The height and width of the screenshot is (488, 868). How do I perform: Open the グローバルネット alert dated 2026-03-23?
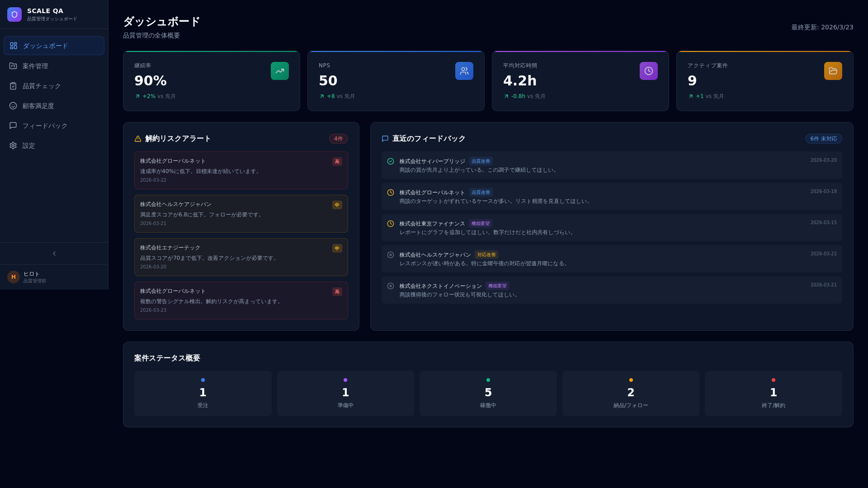pos(241,300)
